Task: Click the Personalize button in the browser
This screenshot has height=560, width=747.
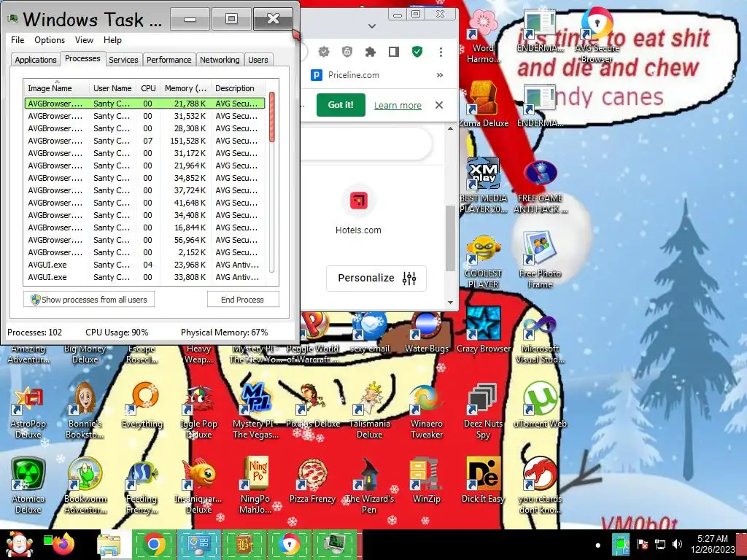Action: click(376, 278)
